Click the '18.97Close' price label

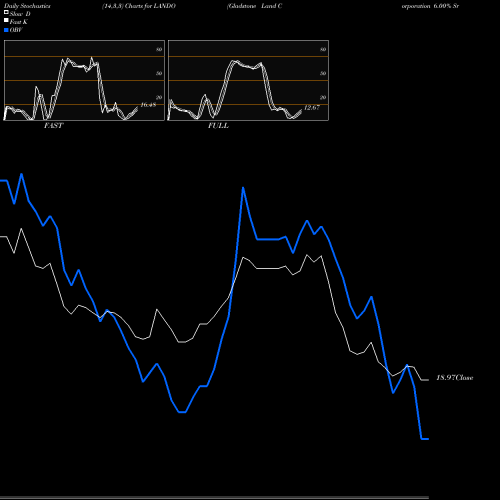point(455,378)
